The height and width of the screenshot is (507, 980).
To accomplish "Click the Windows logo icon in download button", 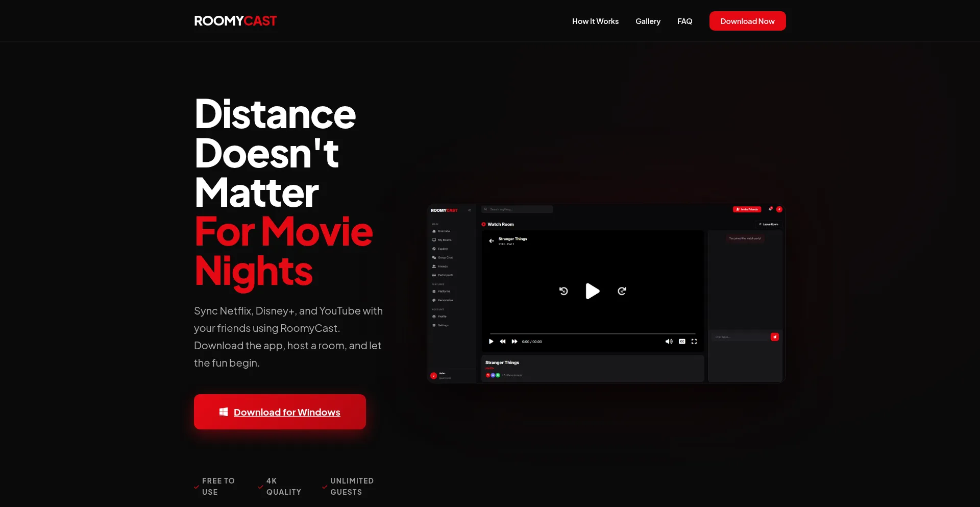I will pyautogui.click(x=224, y=412).
